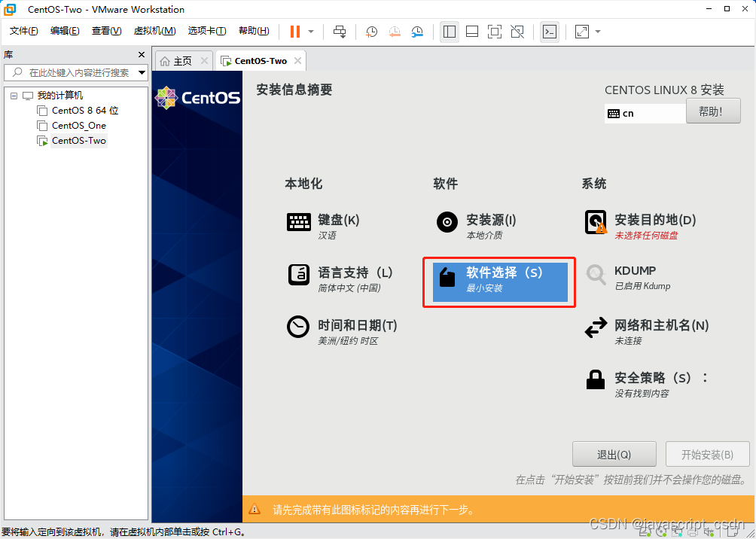Image resolution: width=756 pixels, height=539 pixels.
Task: Enter full screen mode icon
Action: pyautogui.click(x=495, y=32)
